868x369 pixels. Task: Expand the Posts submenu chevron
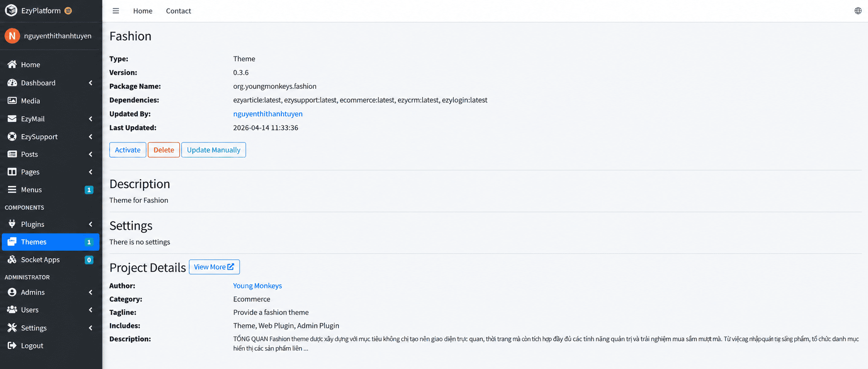coord(90,154)
